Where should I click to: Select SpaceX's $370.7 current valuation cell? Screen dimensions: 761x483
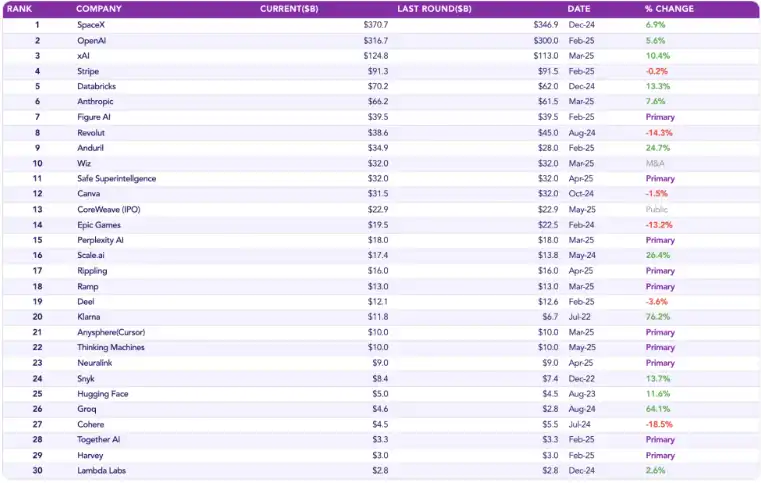click(x=376, y=24)
